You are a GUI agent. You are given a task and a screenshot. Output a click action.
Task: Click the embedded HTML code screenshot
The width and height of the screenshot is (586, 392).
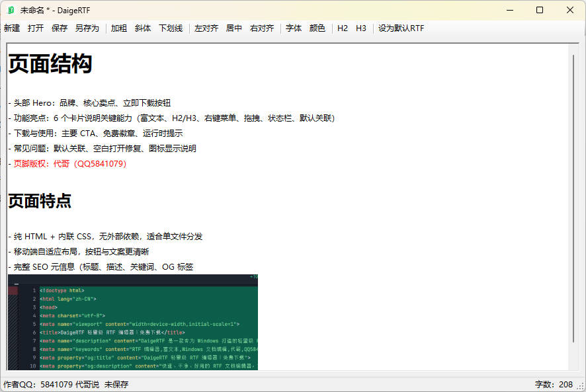(132, 324)
